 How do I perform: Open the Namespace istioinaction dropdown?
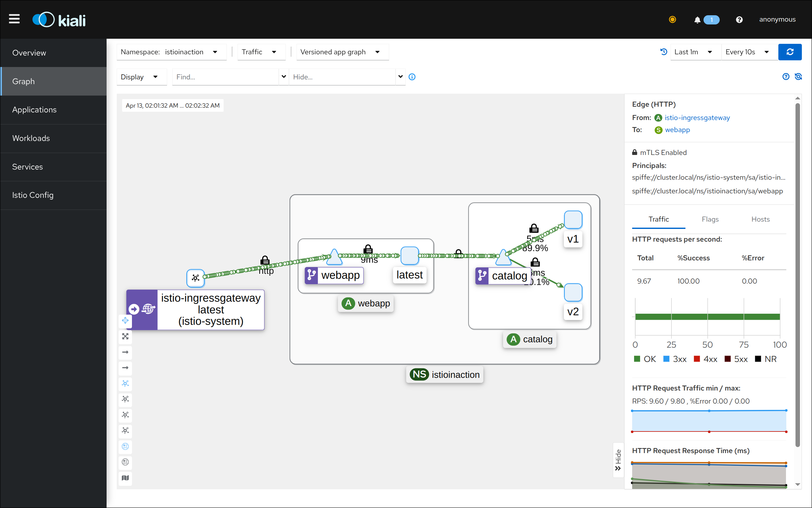coord(172,52)
